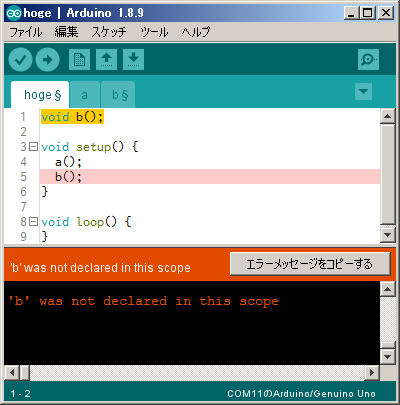Viewport: 400px width, 405px height.
Task: Minimize the Arduino window
Action: [x=352, y=13]
